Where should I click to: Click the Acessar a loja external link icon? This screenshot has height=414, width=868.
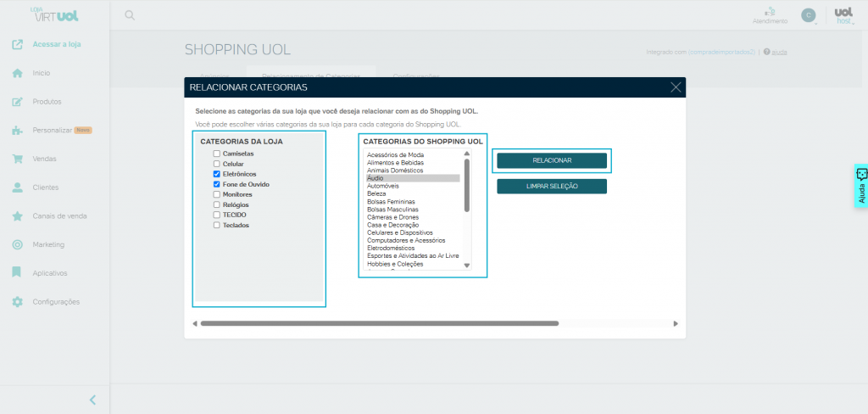(18, 44)
